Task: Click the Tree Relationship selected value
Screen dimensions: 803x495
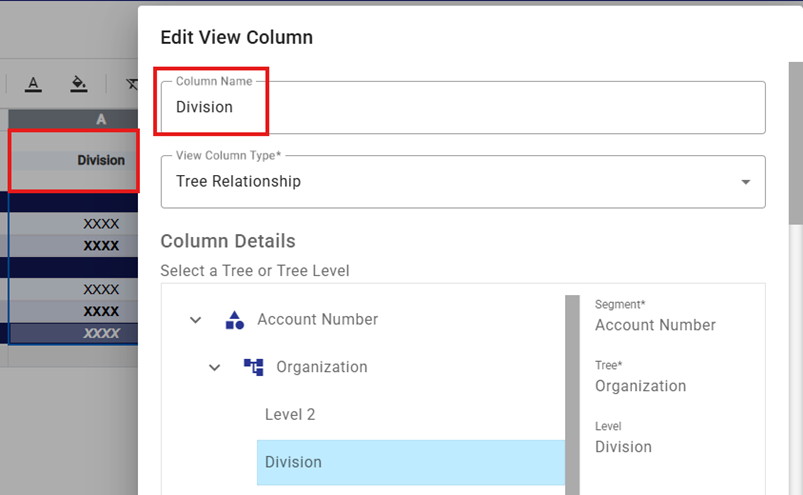Action: [238, 181]
